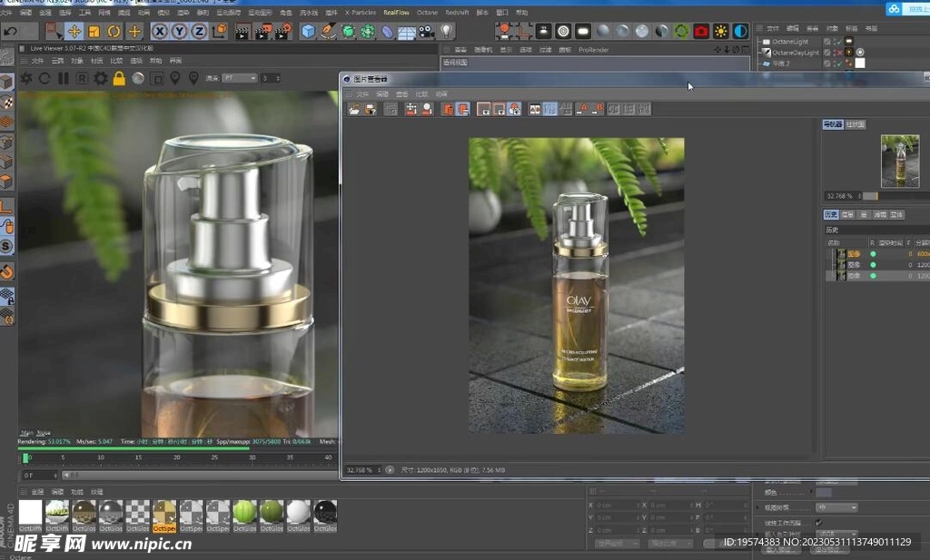Open the X-Particles menu

click(361, 13)
